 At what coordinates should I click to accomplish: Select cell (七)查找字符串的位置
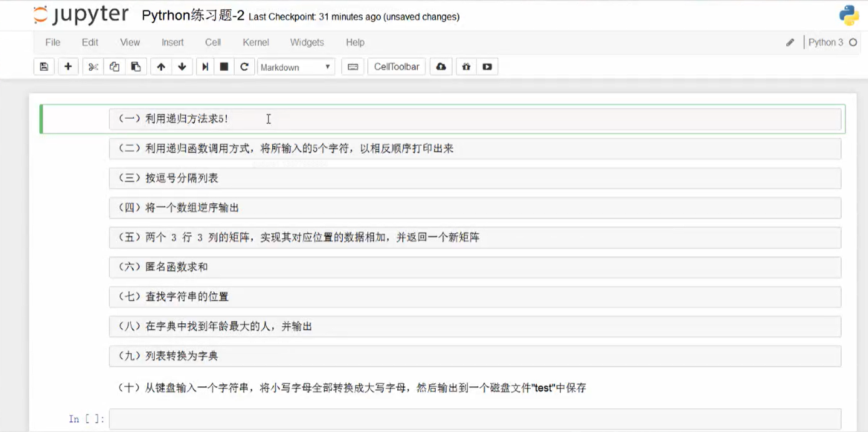(475, 297)
